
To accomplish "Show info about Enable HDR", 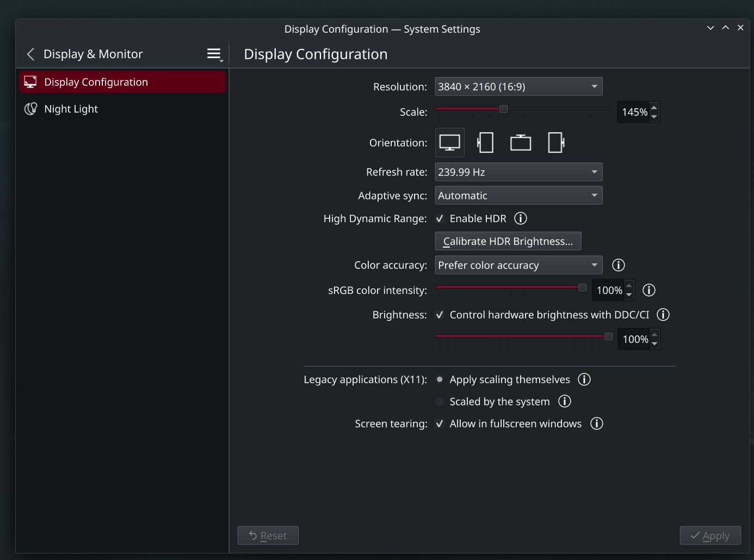I will 521,218.
